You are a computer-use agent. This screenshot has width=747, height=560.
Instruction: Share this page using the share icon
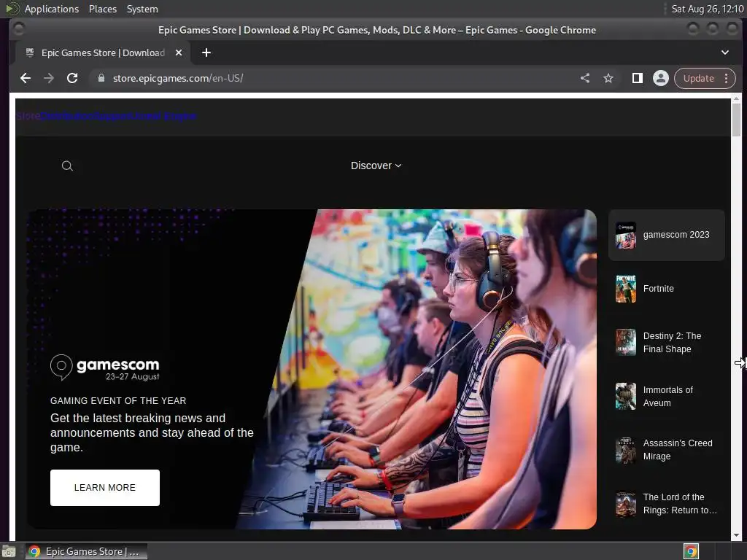click(x=585, y=78)
